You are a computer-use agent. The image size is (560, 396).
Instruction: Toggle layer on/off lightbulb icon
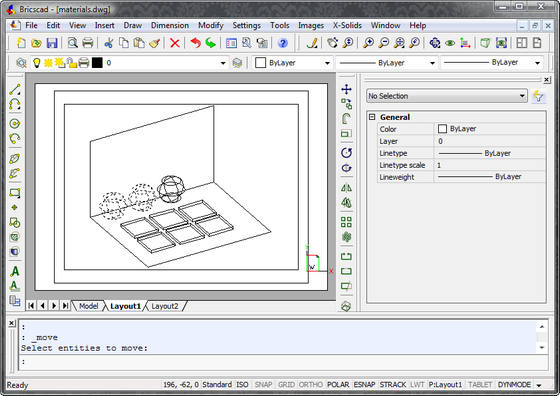point(36,63)
